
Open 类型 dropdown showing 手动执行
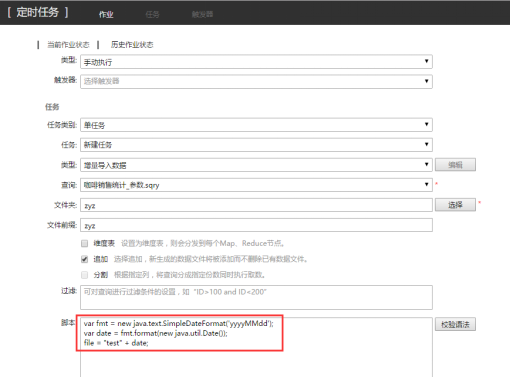[256, 62]
